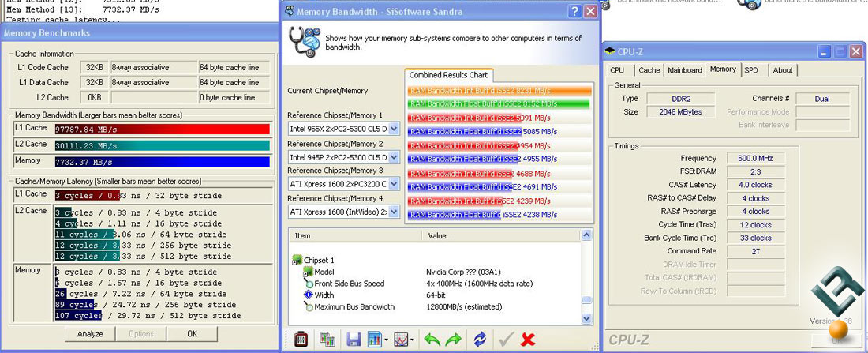This screenshot has width=868, height=353.
Task: Click the '11 cycles / 3.06 ns / 64 byte stride' row
Action: click(x=140, y=235)
